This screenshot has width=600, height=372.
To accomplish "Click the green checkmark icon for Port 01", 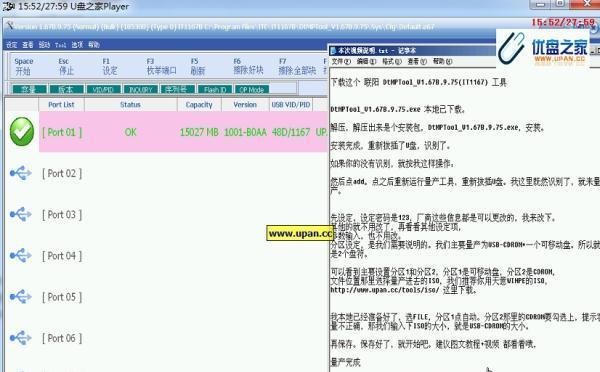I will (22, 132).
